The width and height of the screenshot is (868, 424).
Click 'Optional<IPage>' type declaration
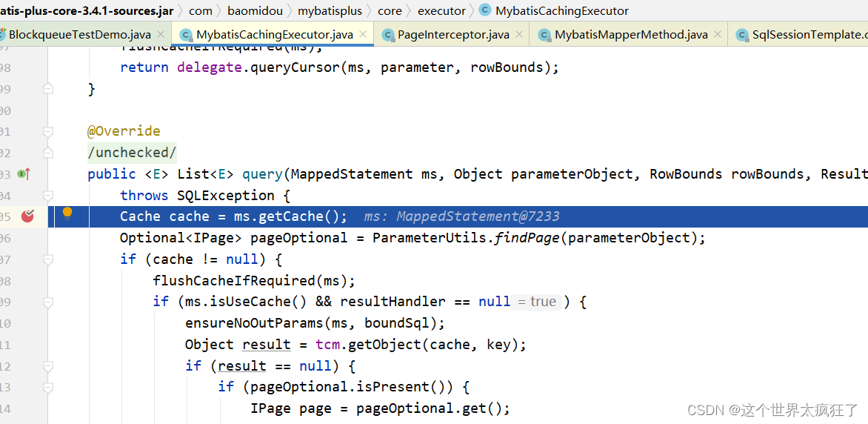181,238
